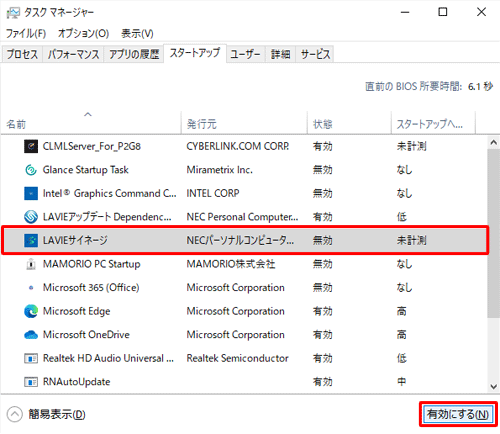
Task: Select the Microsoft 365 (Office) name text
Action: click(91, 287)
